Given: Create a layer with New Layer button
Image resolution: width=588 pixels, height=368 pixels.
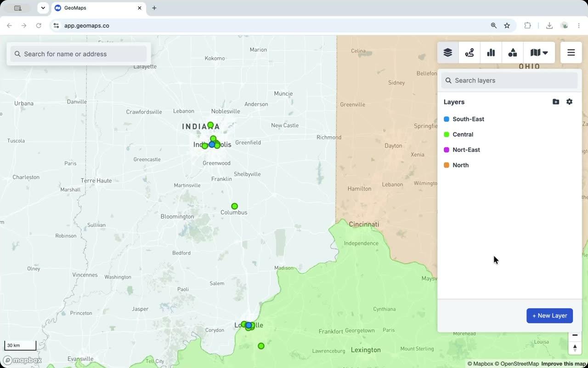Looking at the screenshot, I should pos(549,316).
